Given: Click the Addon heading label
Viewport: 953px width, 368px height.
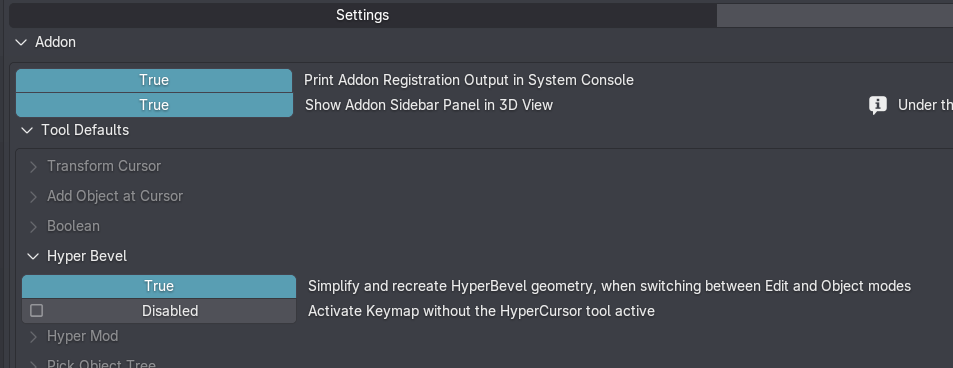Looking at the screenshot, I should (x=55, y=42).
